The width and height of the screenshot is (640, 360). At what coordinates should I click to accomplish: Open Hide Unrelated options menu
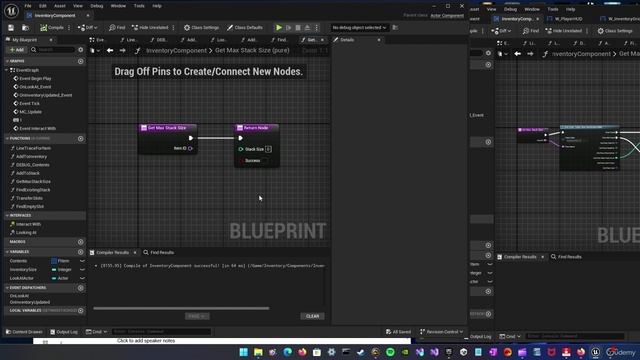[173, 28]
